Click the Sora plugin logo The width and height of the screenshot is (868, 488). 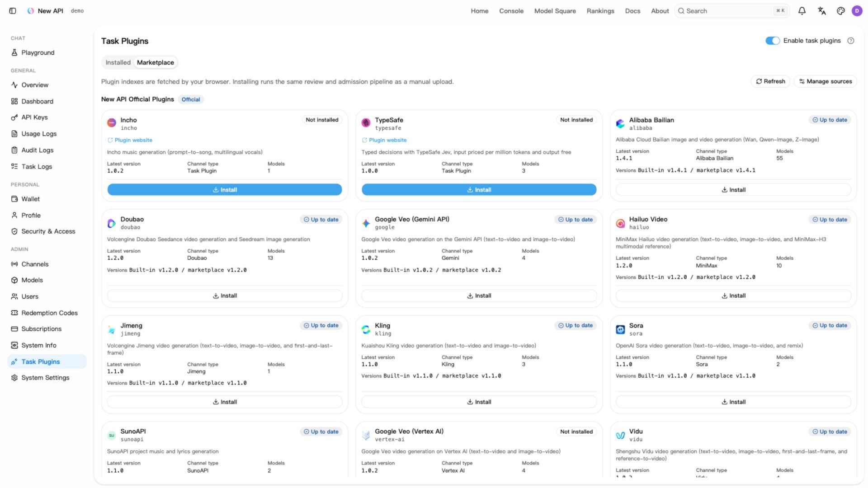[620, 329]
